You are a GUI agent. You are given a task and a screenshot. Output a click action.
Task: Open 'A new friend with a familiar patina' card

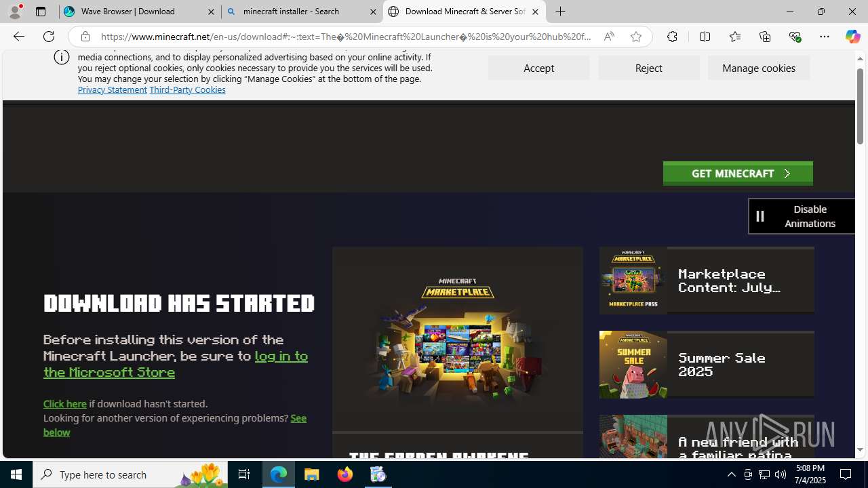[x=707, y=437]
